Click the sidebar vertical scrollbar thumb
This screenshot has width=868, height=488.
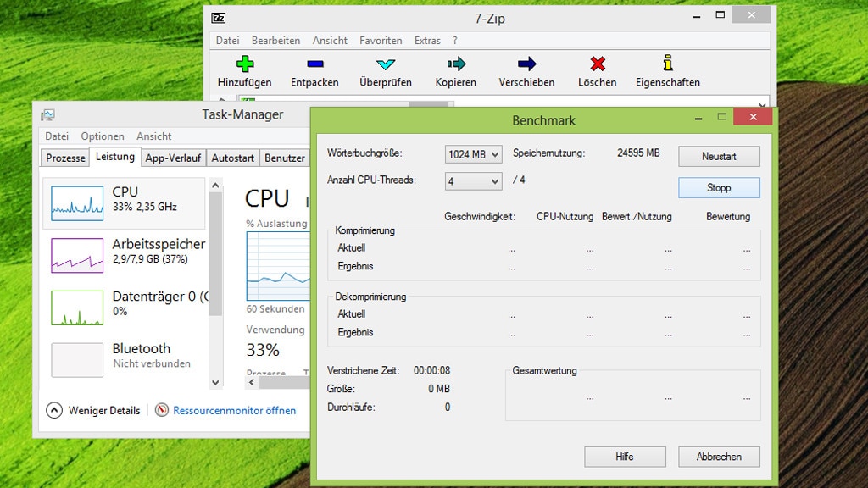click(x=215, y=254)
